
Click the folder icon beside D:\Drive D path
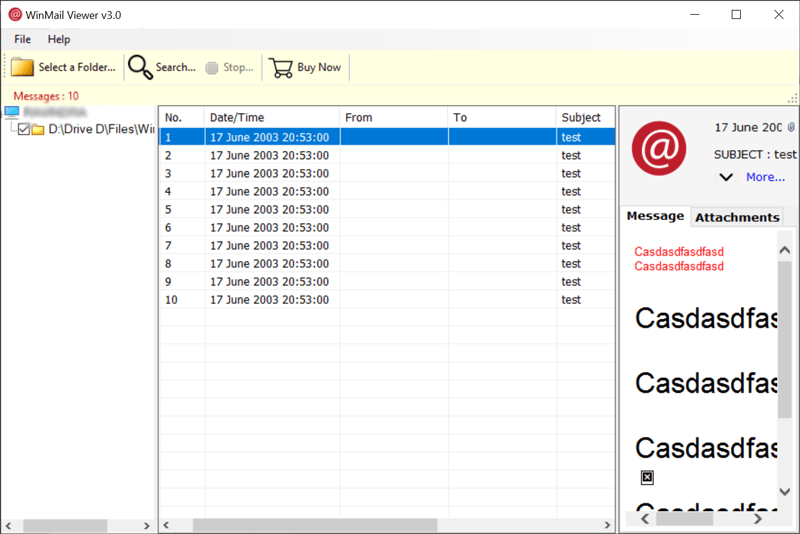pos(38,130)
